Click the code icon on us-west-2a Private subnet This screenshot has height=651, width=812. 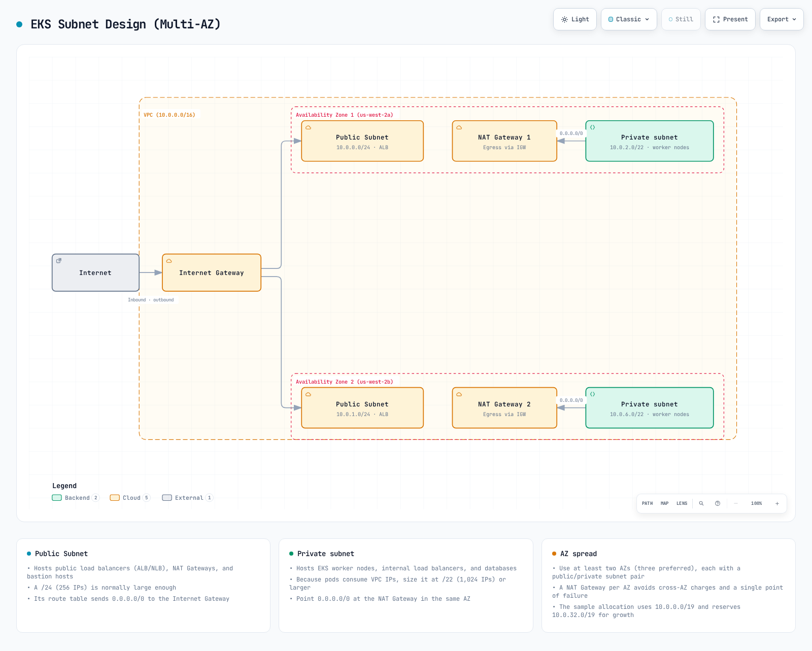(592, 127)
